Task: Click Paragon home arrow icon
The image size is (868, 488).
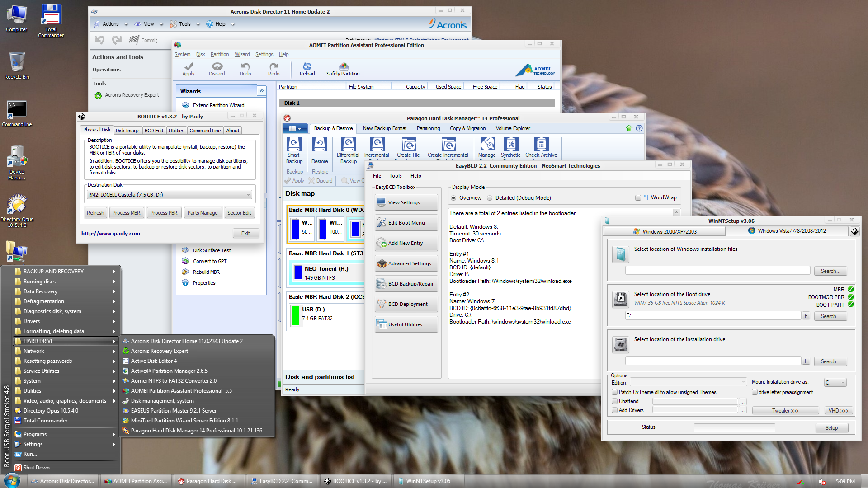Action: click(629, 128)
